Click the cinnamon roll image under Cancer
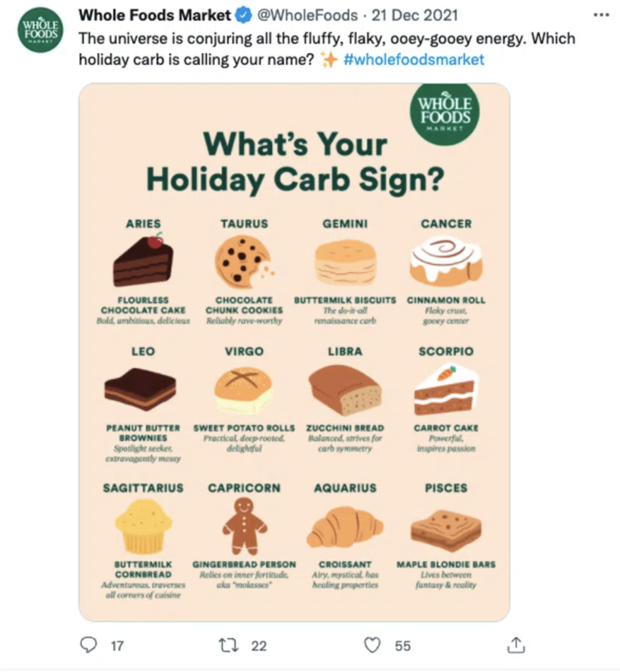This screenshot has height=672, width=620. point(446,261)
